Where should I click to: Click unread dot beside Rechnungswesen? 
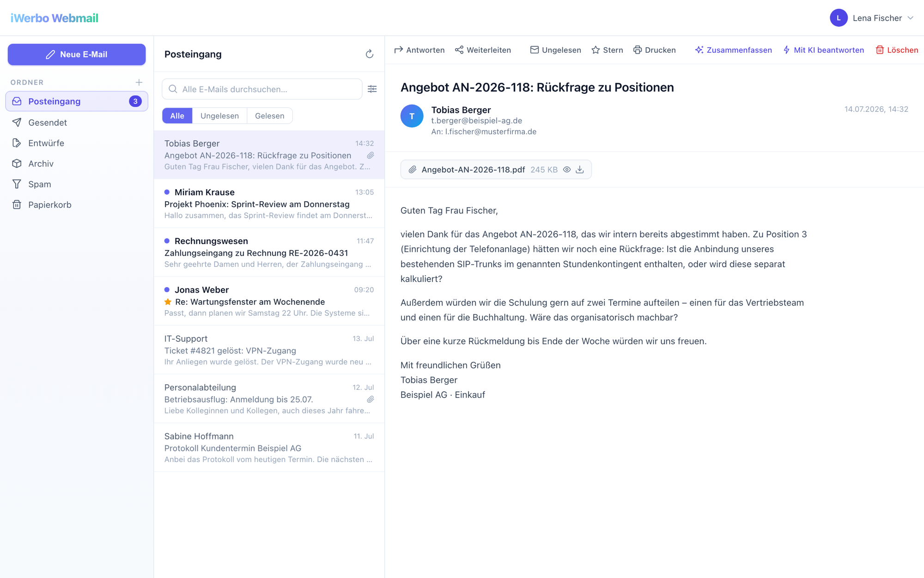click(x=167, y=241)
